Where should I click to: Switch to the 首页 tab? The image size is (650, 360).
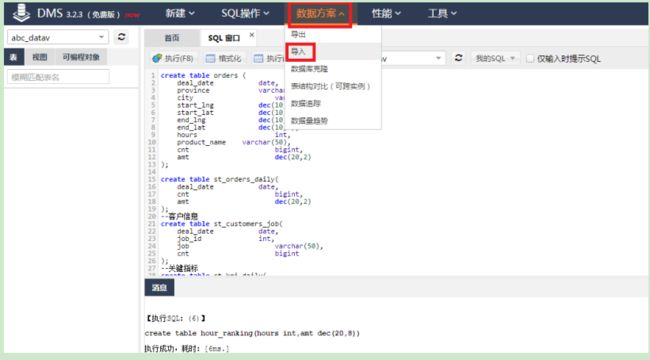pyautogui.click(x=172, y=38)
